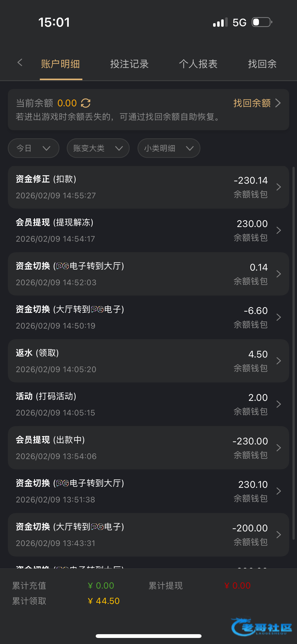Tap the battery icon in status bar

[x=262, y=22]
